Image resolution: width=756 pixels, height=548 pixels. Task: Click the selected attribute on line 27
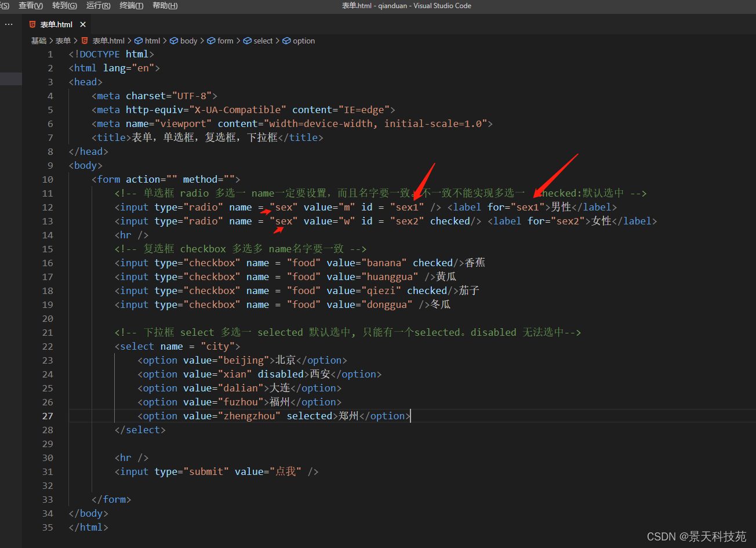point(310,416)
